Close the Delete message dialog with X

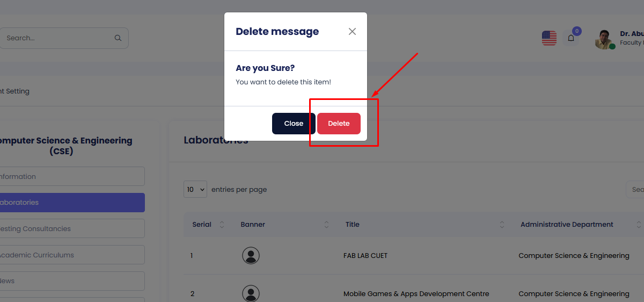[x=352, y=32]
